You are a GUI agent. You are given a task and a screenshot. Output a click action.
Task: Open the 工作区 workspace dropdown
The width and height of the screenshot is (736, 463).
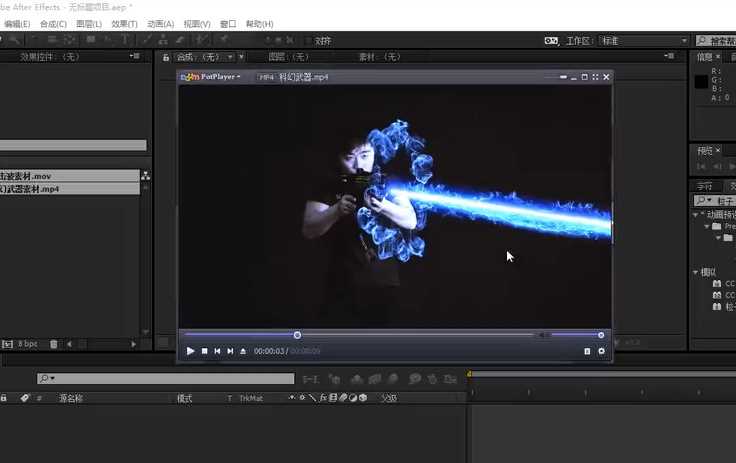click(x=643, y=41)
